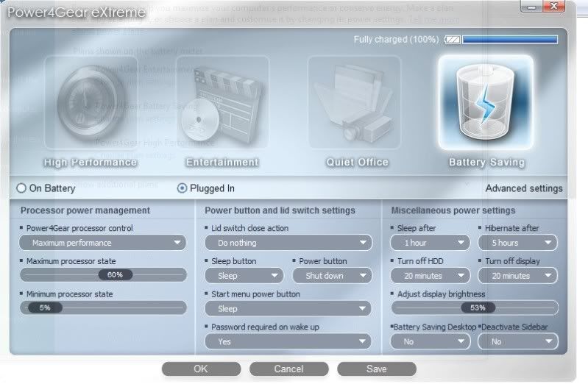Choose the Entertainment clapperboard icon
Viewport: 588px width, 384px height.
(x=222, y=102)
